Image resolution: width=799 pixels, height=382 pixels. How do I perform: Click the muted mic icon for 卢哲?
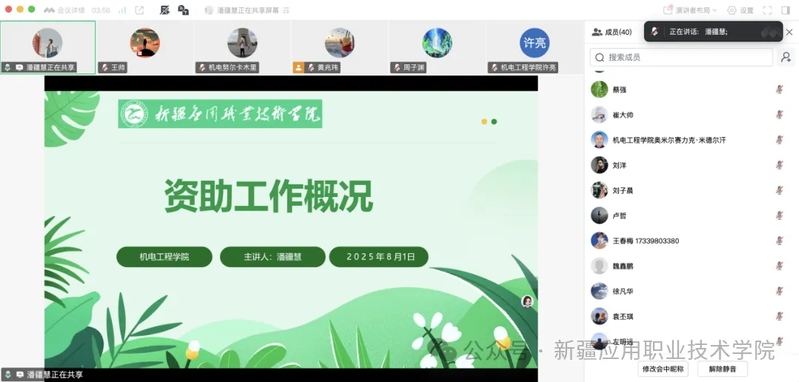779,215
